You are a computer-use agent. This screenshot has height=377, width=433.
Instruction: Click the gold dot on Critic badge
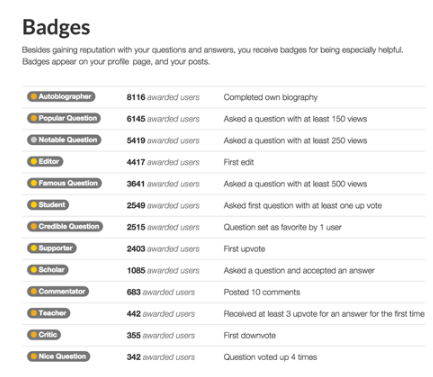coord(34,335)
